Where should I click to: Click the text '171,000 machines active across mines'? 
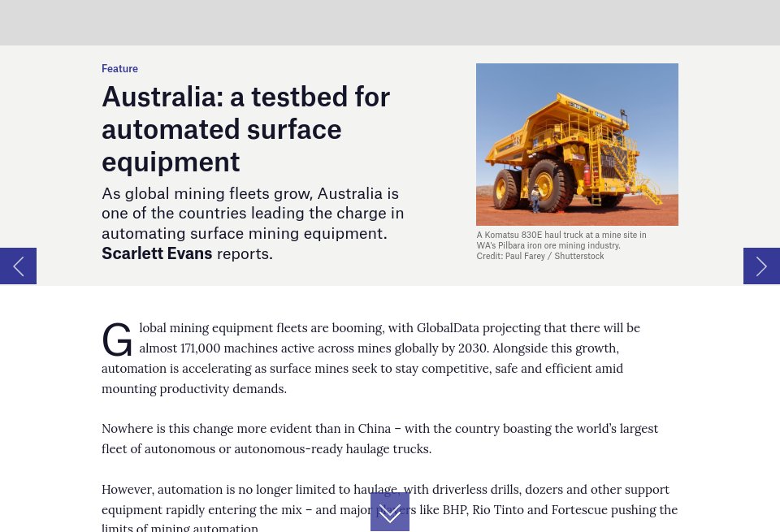(285, 348)
